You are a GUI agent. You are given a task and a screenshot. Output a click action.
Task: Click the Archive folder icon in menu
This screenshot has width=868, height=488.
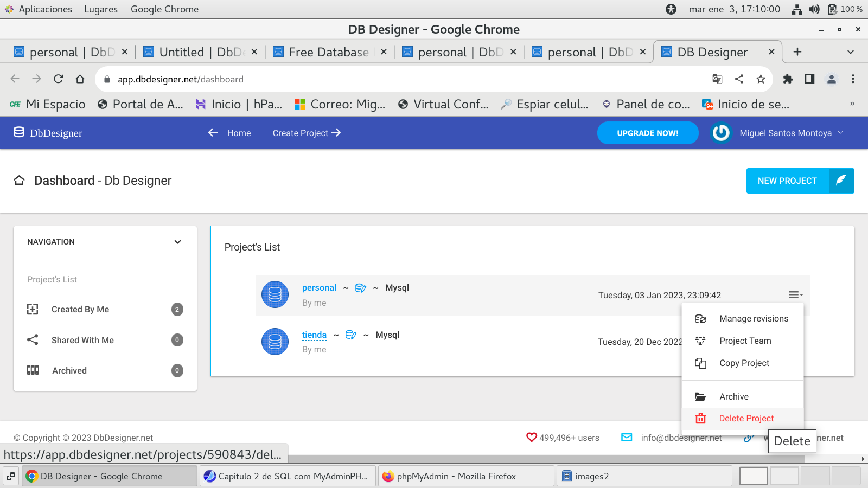coord(700,397)
